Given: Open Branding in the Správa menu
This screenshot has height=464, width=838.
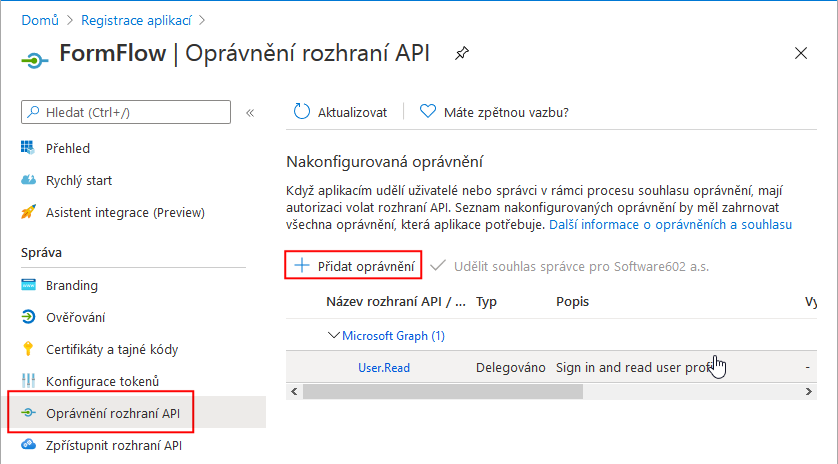Looking at the screenshot, I should [x=71, y=285].
